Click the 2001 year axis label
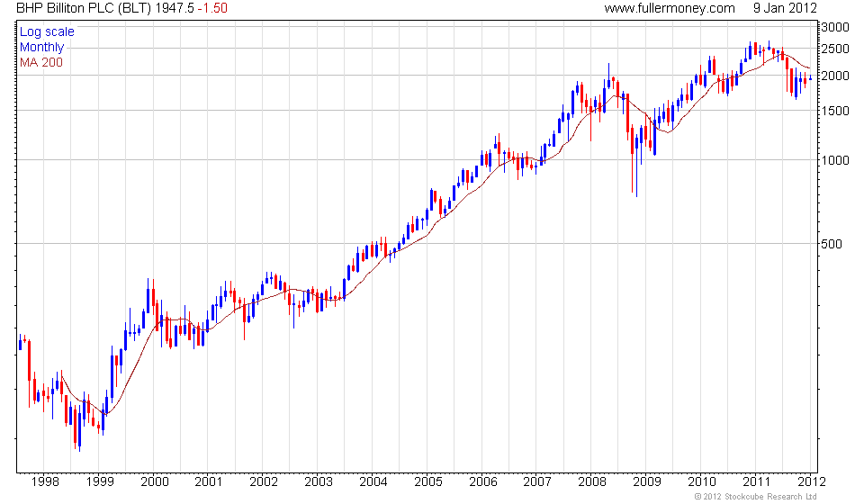 [x=208, y=482]
